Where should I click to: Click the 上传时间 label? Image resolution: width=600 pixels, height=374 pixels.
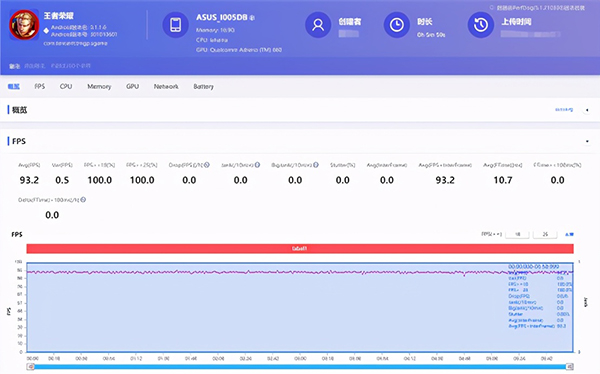(516, 21)
